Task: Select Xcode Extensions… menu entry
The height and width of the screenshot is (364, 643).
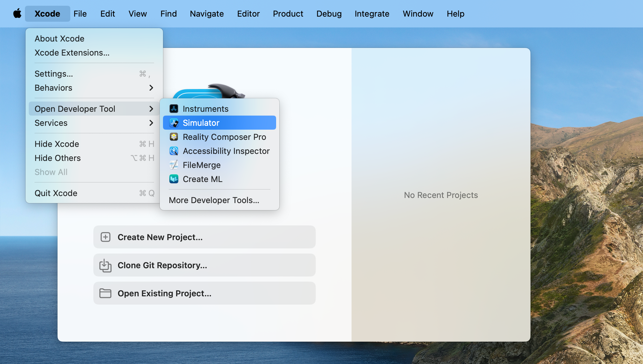Action: pyautogui.click(x=94, y=53)
